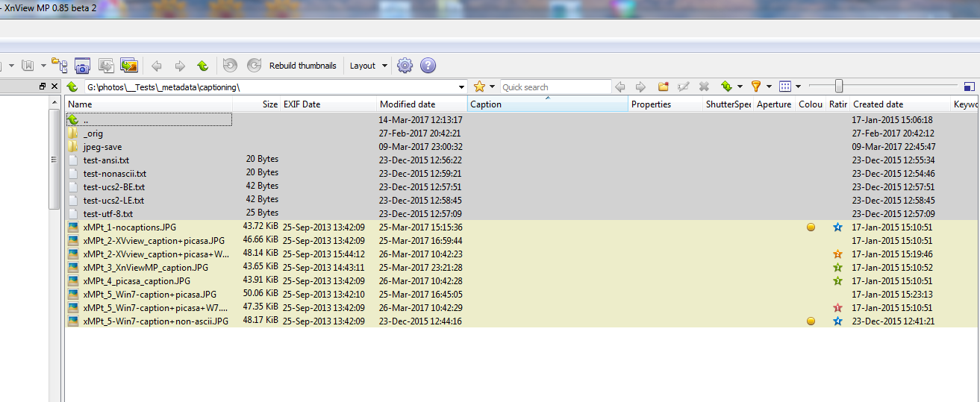The height and width of the screenshot is (402, 980).
Task: Click the full-size thumbnail icon after slider
Action: [x=970, y=87]
